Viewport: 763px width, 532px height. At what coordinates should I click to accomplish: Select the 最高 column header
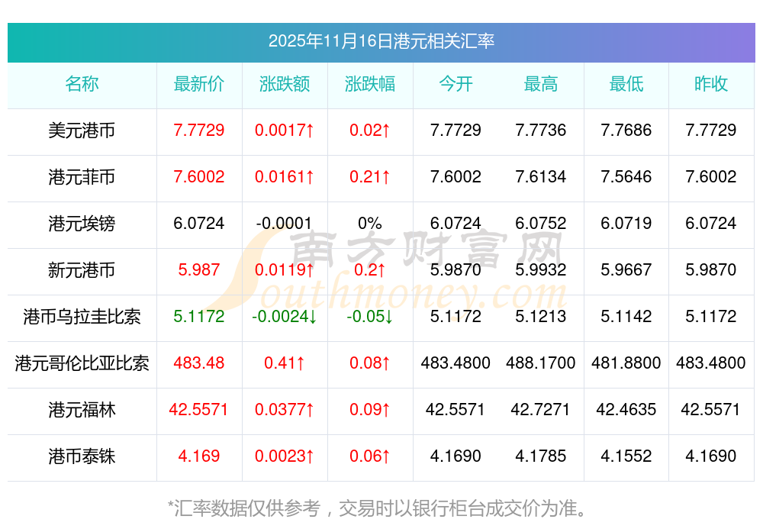[541, 84]
